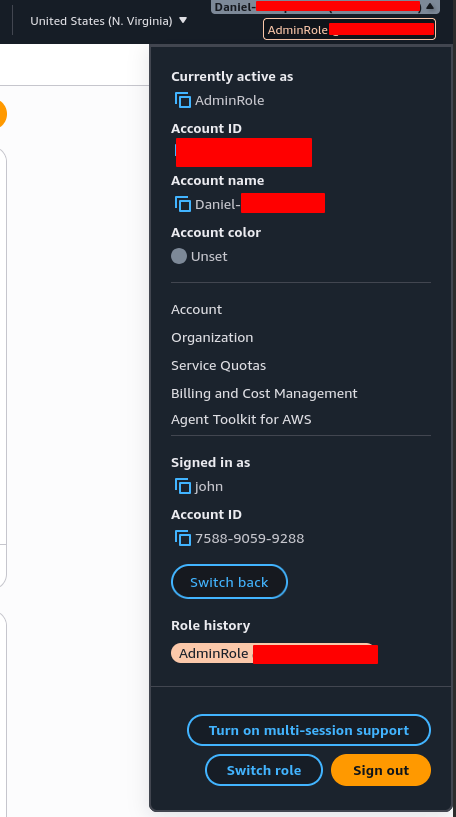Open Service Quotas
The height and width of the screenshot is (817, 456).
pyautogui.click(x=218, y=366)
